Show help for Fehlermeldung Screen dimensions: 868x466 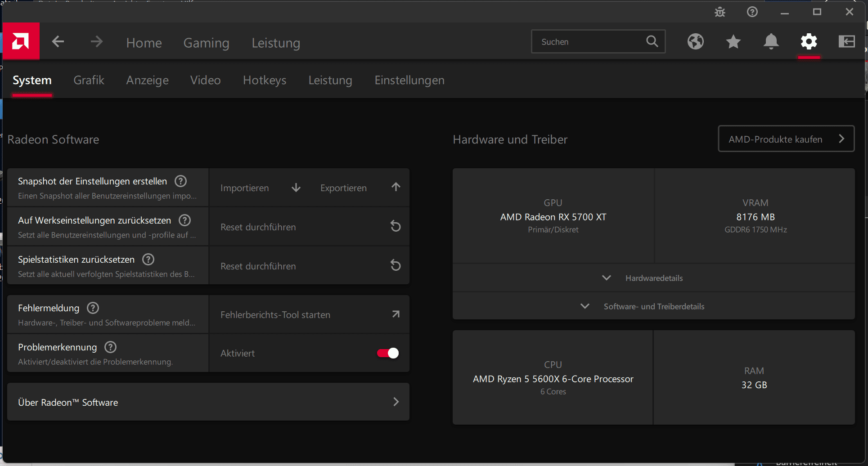[93, 308]
